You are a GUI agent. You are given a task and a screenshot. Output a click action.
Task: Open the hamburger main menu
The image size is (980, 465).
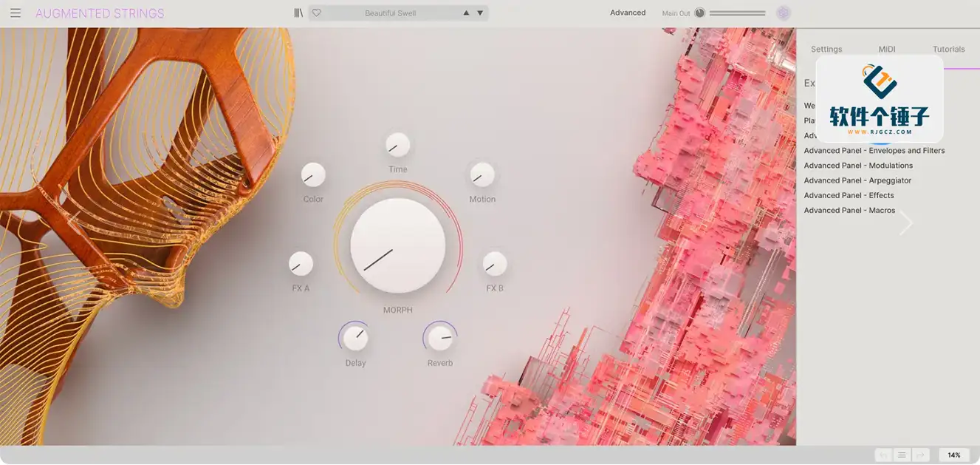point(16,13)
